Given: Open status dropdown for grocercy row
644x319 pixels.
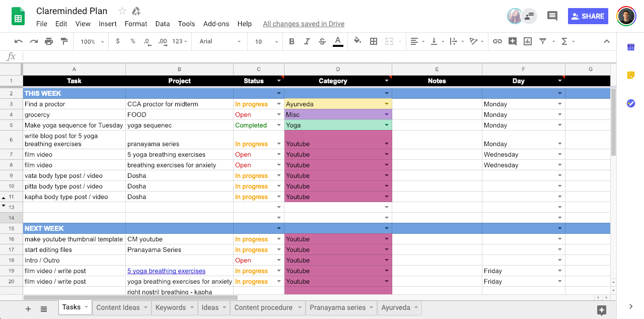Looking at the screenshot, I should point(279,114).
